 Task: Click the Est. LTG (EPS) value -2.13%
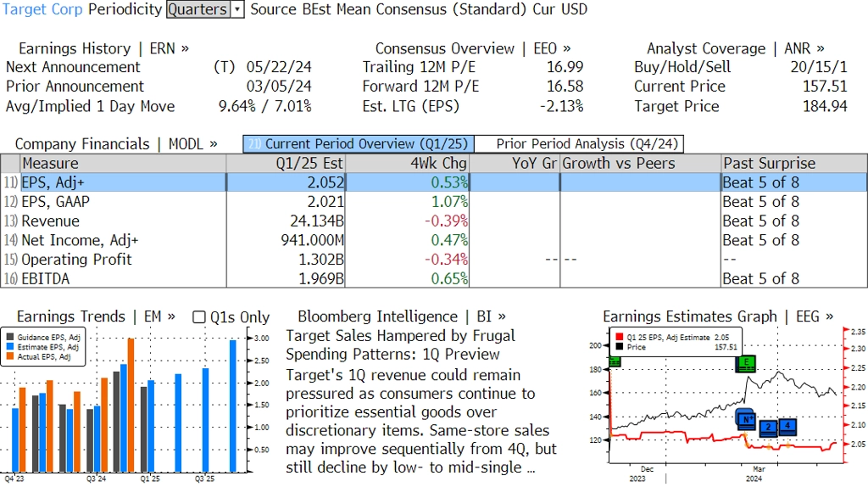pos(561,106)
